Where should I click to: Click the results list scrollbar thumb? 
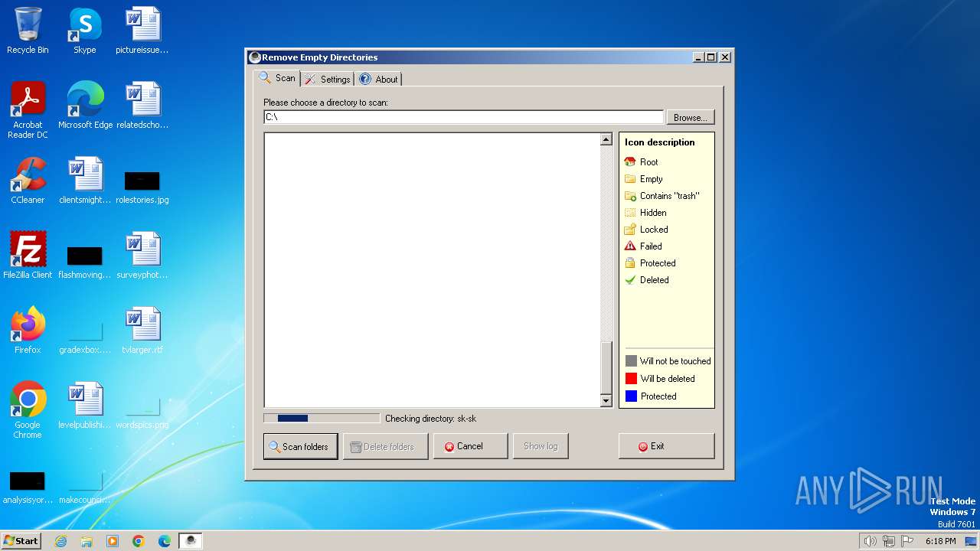[606, 367]
